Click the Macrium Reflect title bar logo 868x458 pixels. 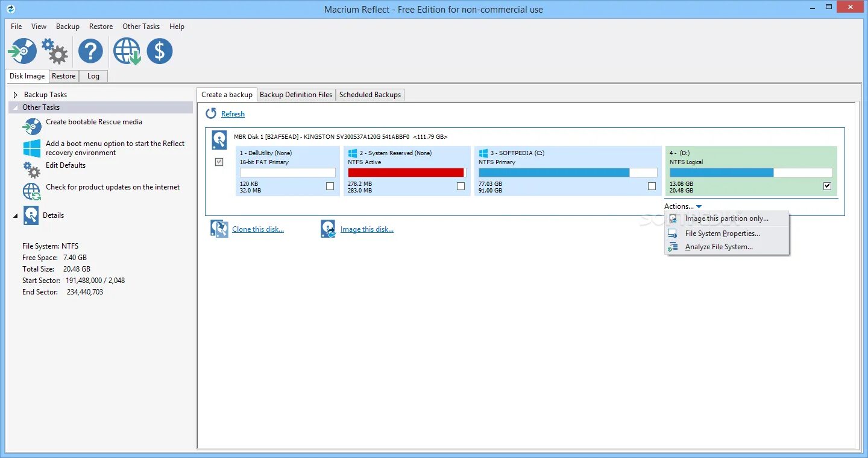(10, 9)
